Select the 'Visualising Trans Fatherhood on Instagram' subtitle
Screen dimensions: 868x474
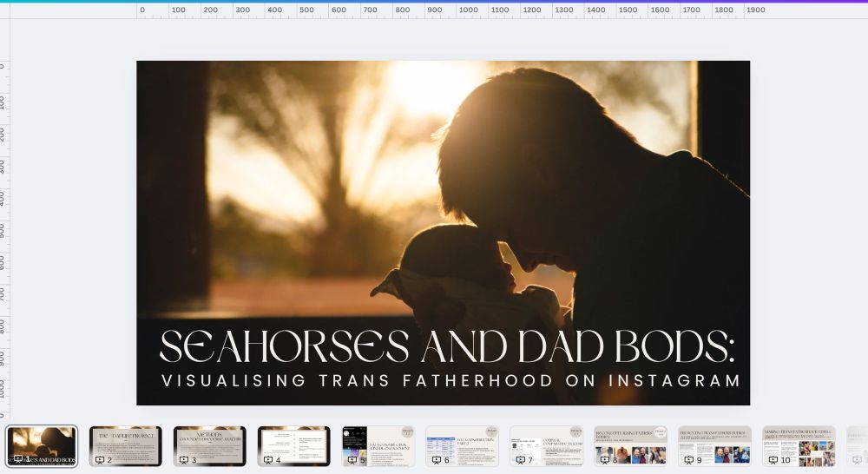450,380
